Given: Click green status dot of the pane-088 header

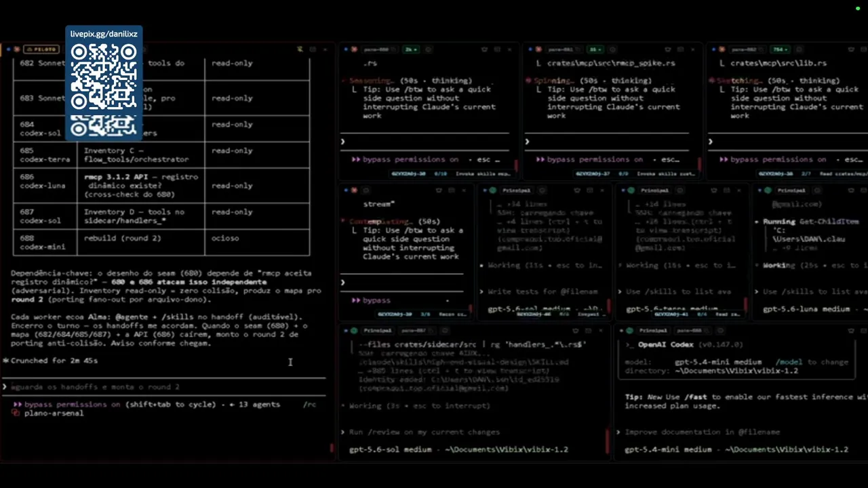Looking at the screenshot, I should pos(629,330).
